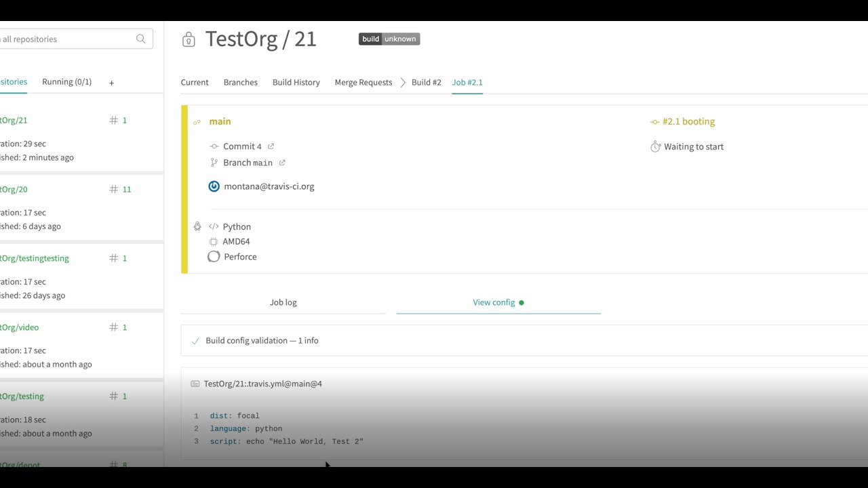Screen dimensions: 868x488
Task: Click the plus icon to add a repository
Action: coord(111,83)
